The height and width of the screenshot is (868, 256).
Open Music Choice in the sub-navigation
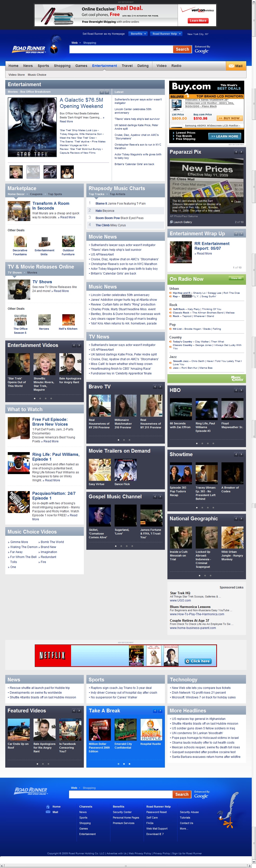[37, 75]
